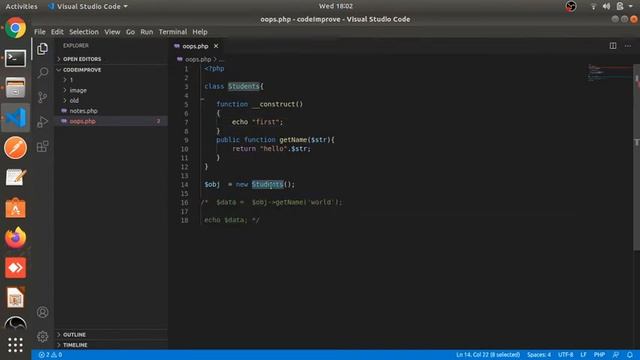Open the Go menu

point(130,32)
